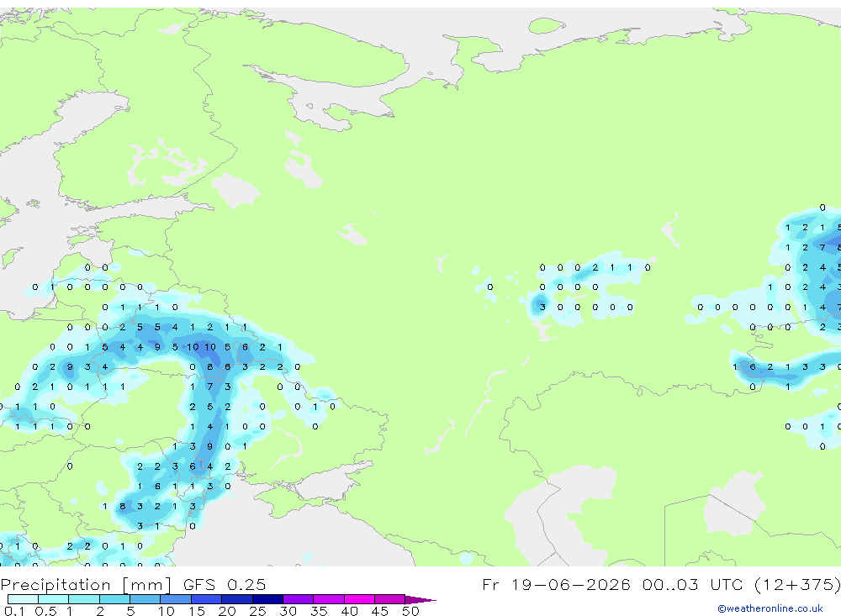Image resolution: width=841 pixels, height=616 pixels.
Task: Click the legend label '25'
Action: 257,611
